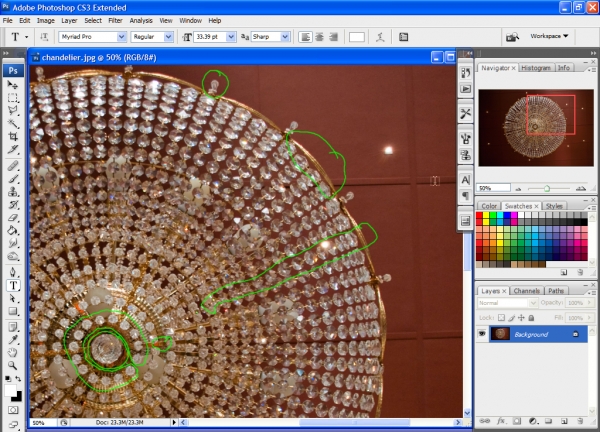Toggle lock transparent pixels

(501, 318)
